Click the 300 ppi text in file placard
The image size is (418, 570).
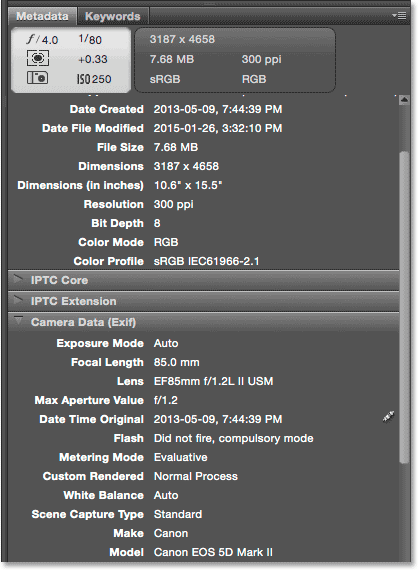tap(261, 59)
